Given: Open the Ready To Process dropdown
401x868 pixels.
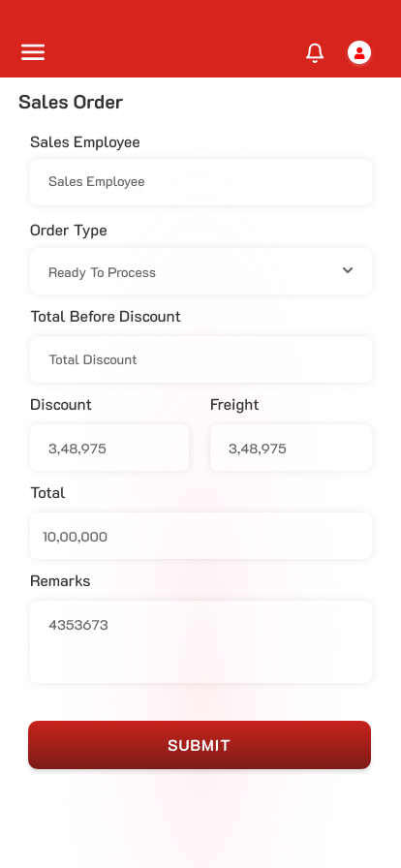Looking at the screenshot, I should tap(201, 271).
